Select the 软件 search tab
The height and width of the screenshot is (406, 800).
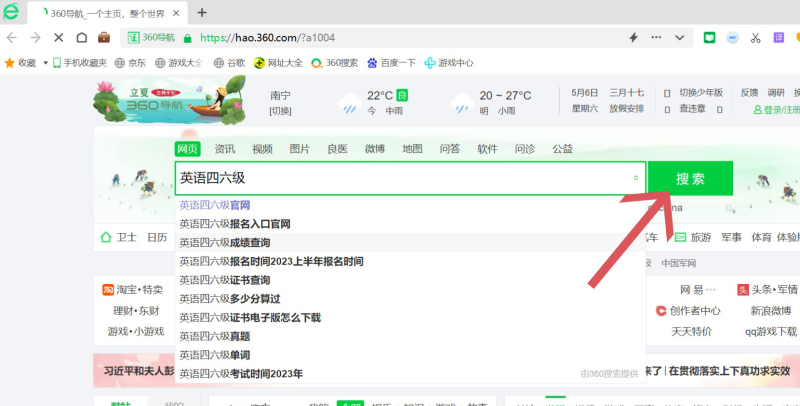[487, 149]
